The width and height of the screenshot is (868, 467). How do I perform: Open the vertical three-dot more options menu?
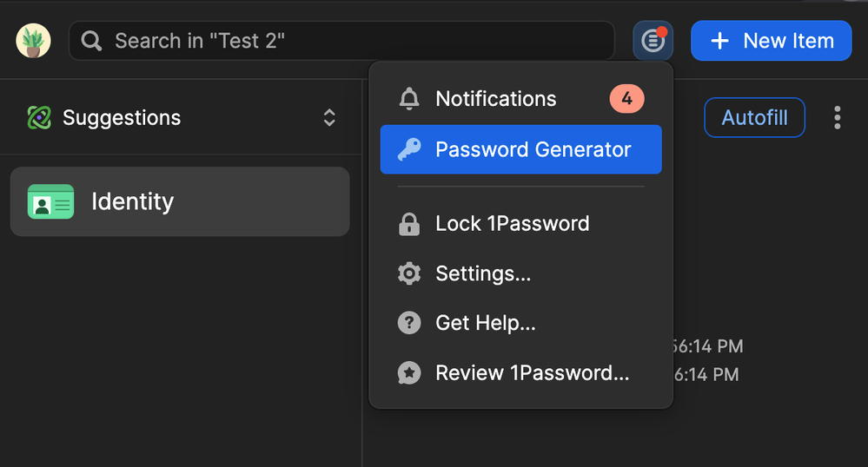pos(837,118)
